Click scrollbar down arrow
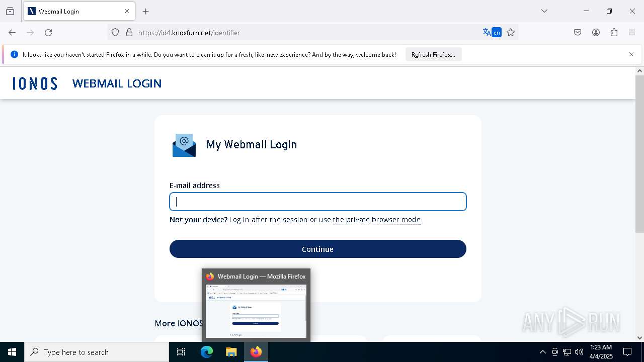The height and width of the screenshot is (362, 644). [639, 337]
